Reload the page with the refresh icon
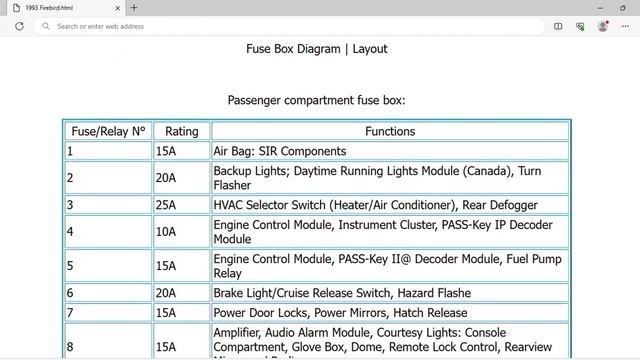The width and height of the screenshot is (640, 360). tap(19, 26)
